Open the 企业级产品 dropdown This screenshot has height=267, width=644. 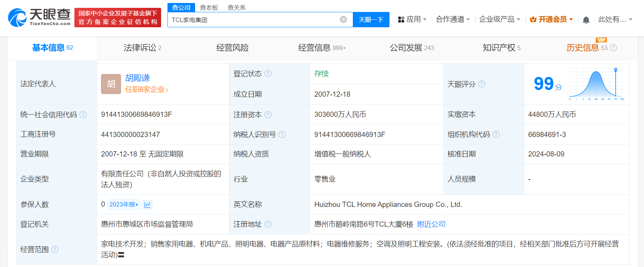(499, 19)
